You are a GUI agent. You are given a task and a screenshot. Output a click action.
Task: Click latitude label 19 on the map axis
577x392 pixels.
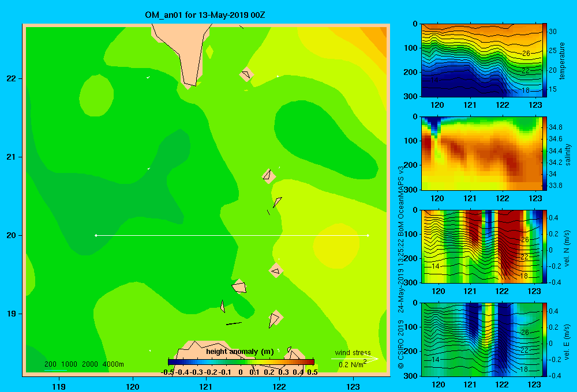tap(12, 314)
